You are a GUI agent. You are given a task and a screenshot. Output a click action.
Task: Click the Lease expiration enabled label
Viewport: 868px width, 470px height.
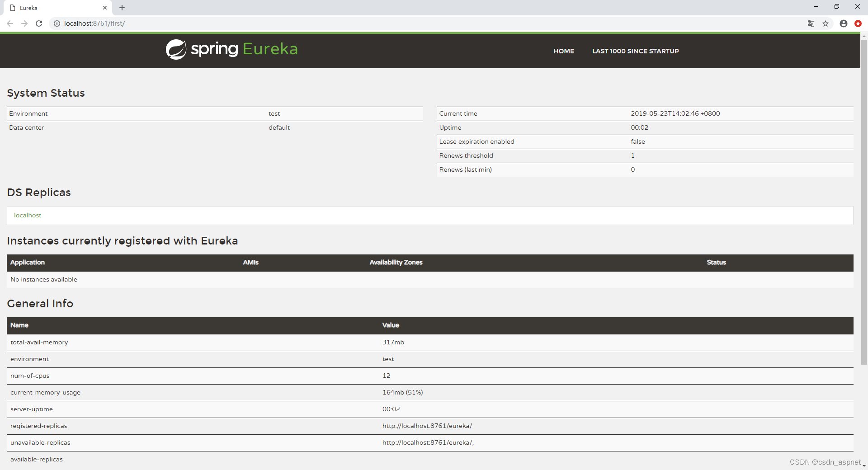pos(476,141)
